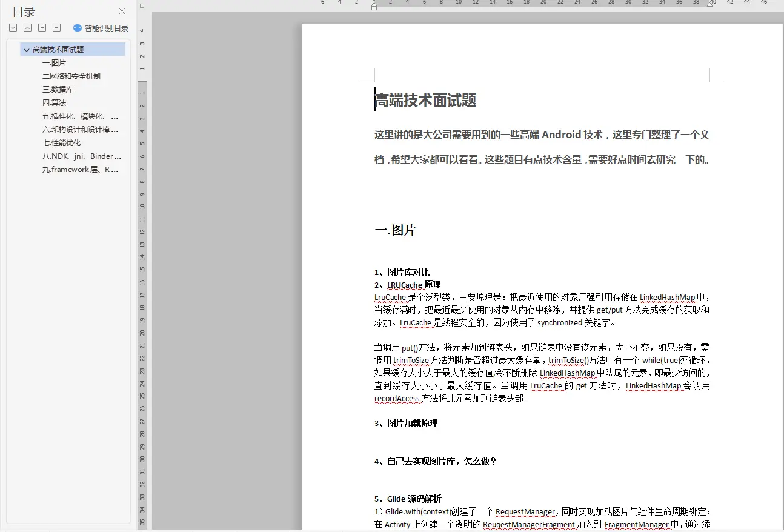Click the heading 3、图片加载原理

pyautogui.click(x=406, y=424)
